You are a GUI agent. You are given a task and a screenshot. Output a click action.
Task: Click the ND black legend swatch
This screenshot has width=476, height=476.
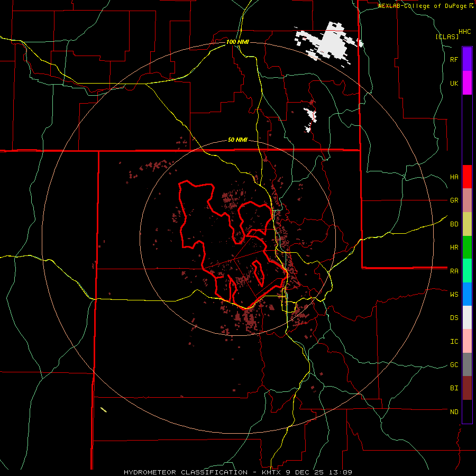coord(467,411)
